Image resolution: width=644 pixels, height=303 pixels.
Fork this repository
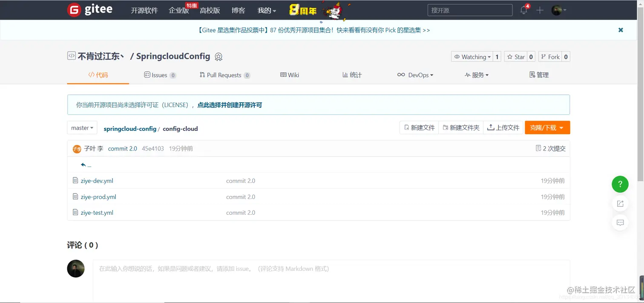coord(550,57)
